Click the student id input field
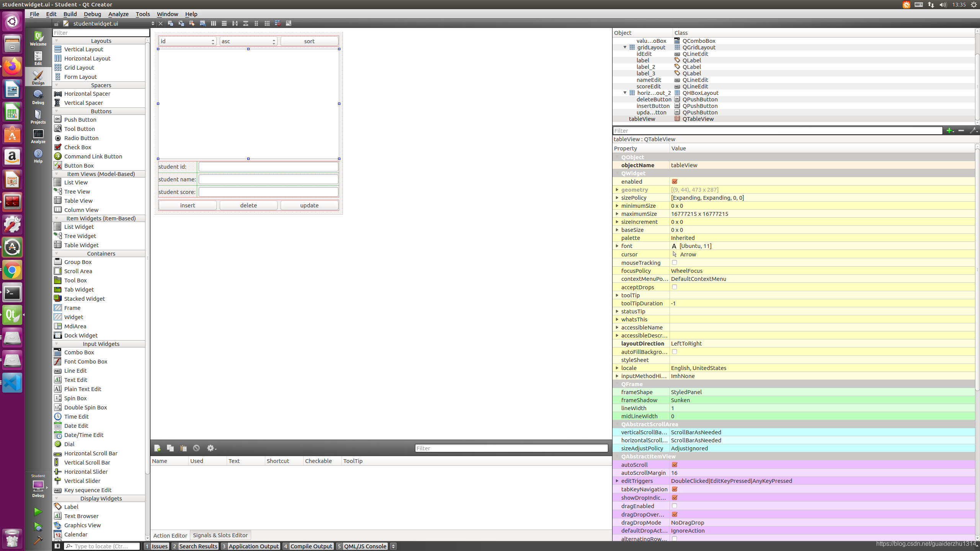The height and width of the screenshot is (551, 980). (268, 166)
